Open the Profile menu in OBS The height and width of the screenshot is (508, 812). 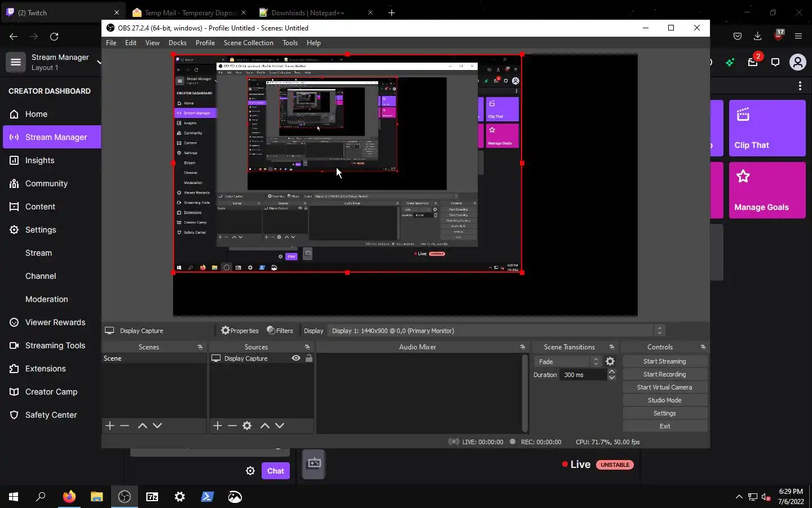205,43
